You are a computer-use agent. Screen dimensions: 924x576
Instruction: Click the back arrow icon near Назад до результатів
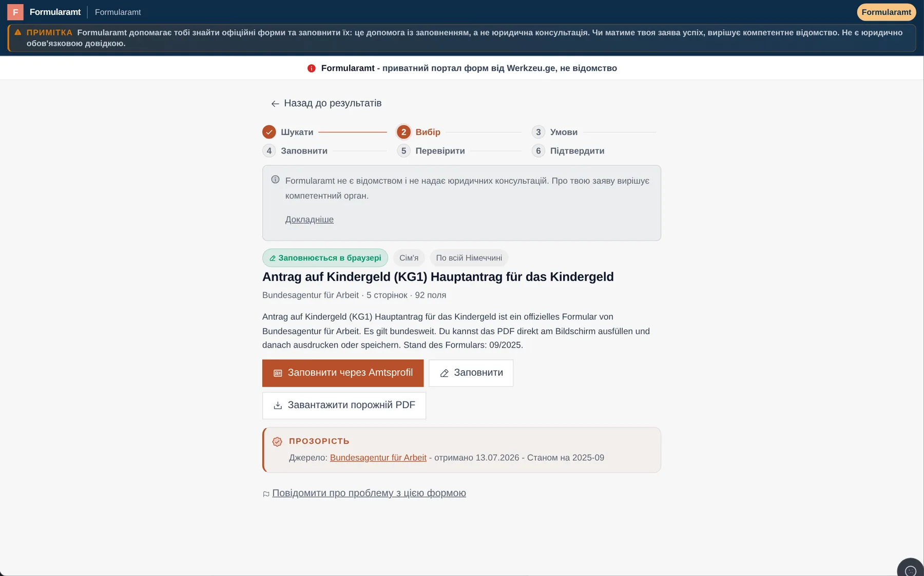pos(275,104)
